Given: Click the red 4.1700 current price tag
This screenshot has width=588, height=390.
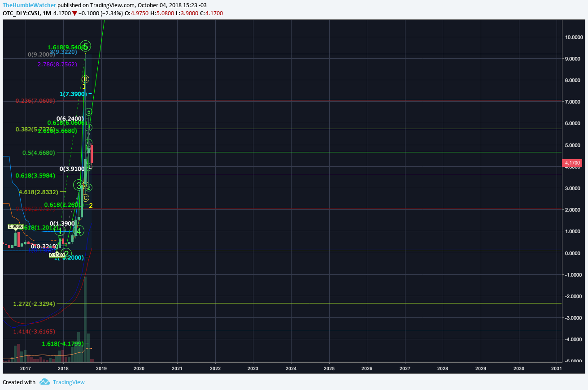Looking at the screenshot, I should (x=573, y=163).
